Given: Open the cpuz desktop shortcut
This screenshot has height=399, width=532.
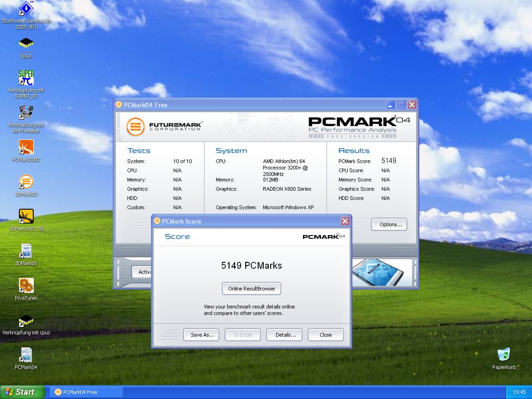Looking at the screenshot, I should (x=26, y=43).
